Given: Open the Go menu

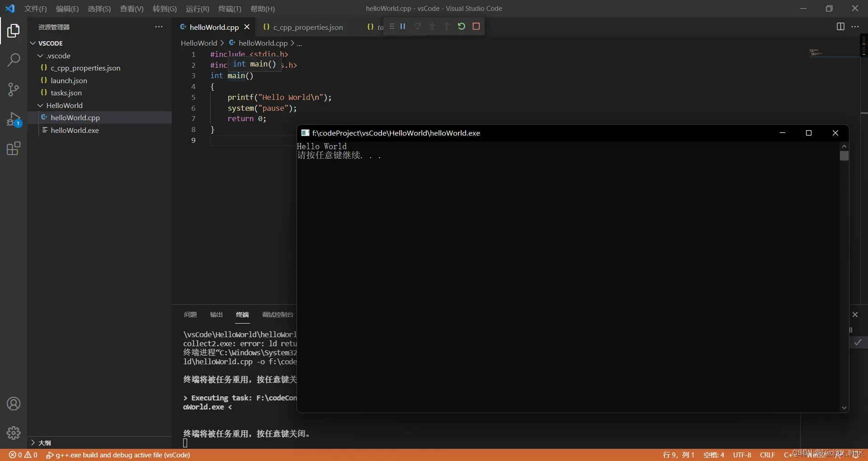Looking at the screenshot, I should coord(165,9).
